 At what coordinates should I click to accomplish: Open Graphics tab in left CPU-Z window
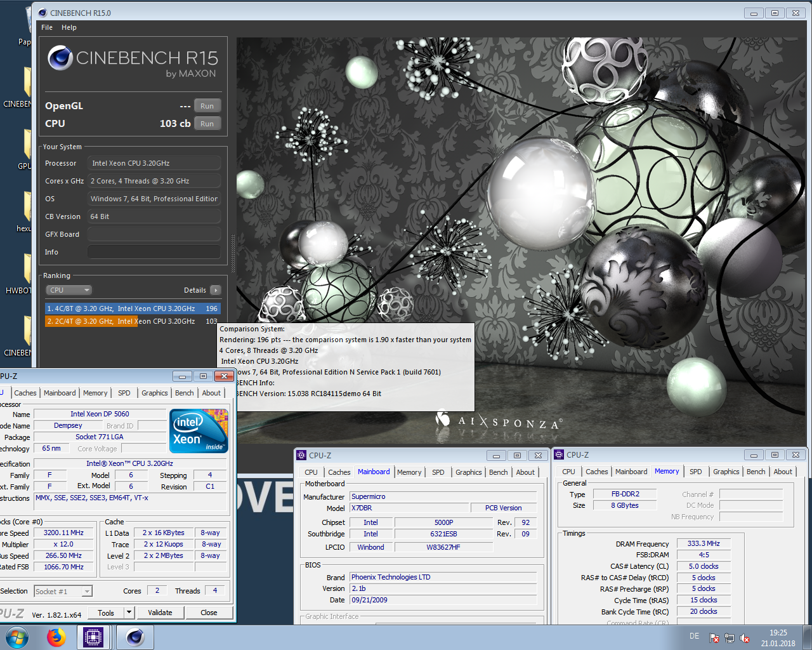(x=155, y=393)
